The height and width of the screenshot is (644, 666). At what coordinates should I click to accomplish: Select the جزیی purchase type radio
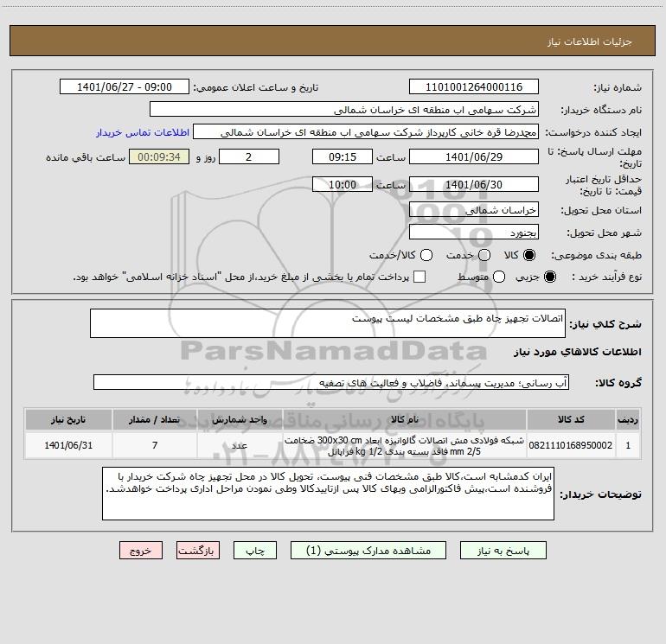click(550, 277)
